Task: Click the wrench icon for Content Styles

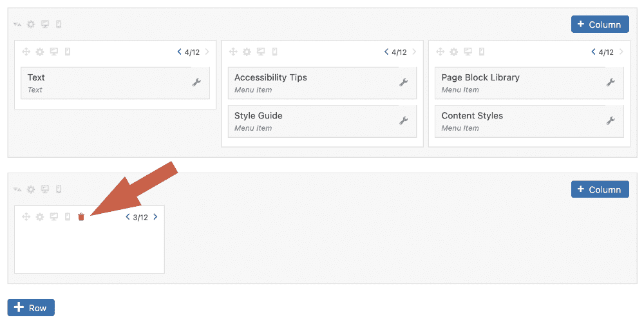Action: coord(611,120)
